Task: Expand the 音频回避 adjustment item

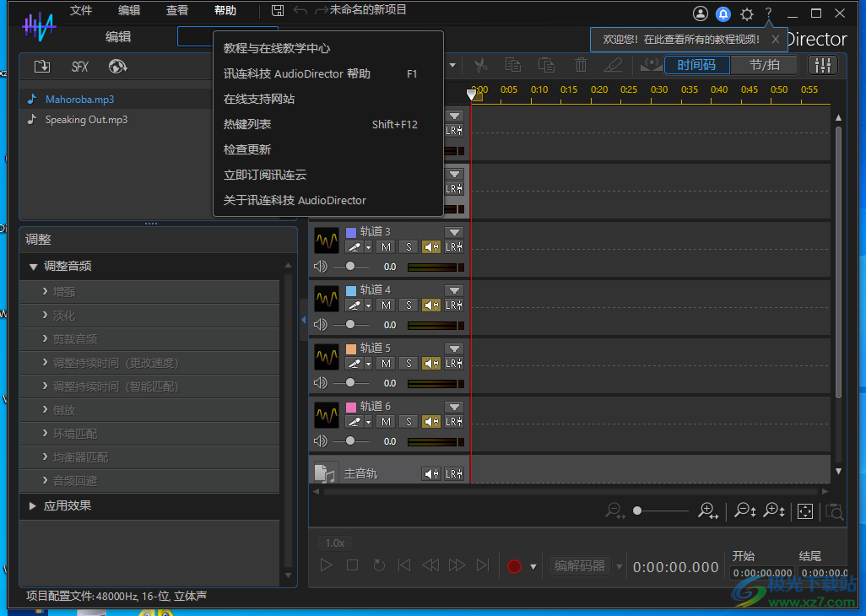Action: [45, 480]
